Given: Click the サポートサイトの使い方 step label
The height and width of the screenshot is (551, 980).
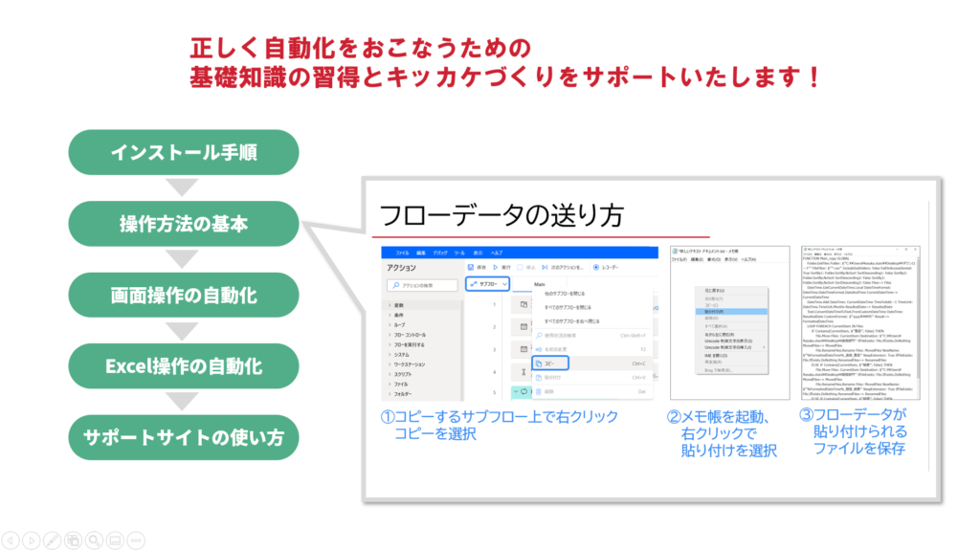Looking at the screenshot, I should click(184, 437).
